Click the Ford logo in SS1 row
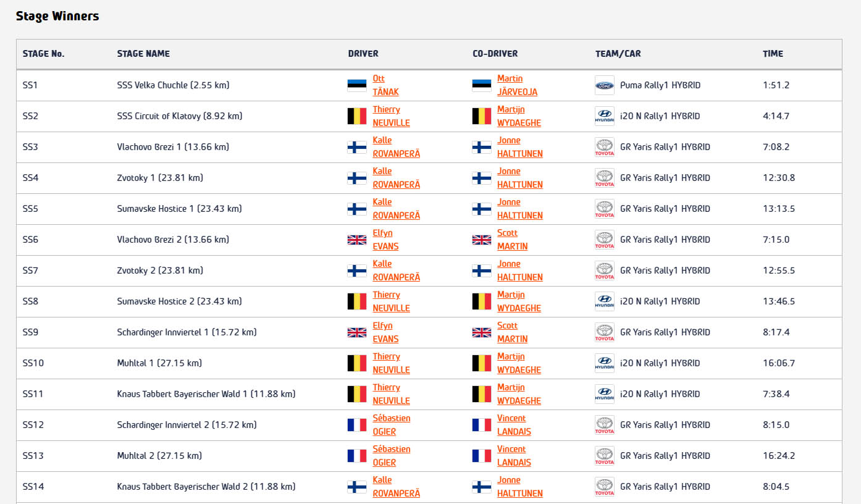861x504 pixels. [605, 85]
